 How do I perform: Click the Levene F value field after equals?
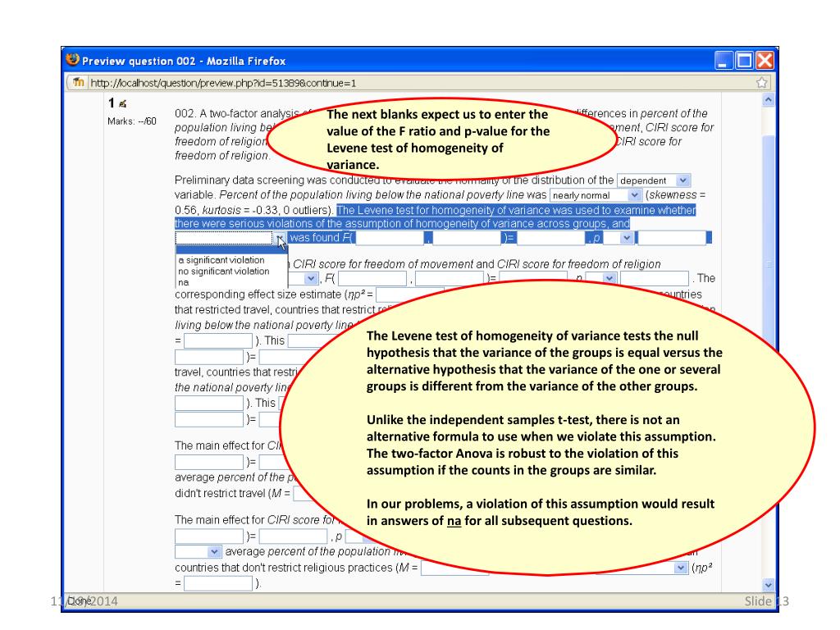pyautogui.click(x=550, y=238)
